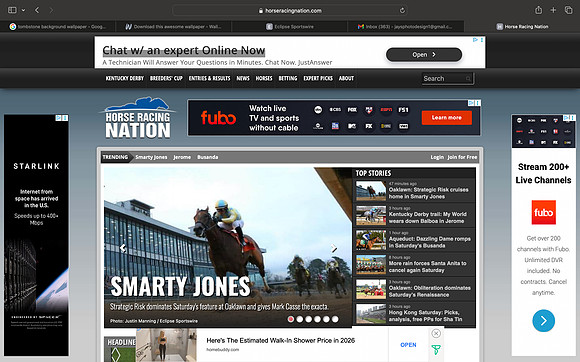This screenshot has width=580, height=362.
Task: Select the fifth carousel dot
Action: (x=326, y=319)
